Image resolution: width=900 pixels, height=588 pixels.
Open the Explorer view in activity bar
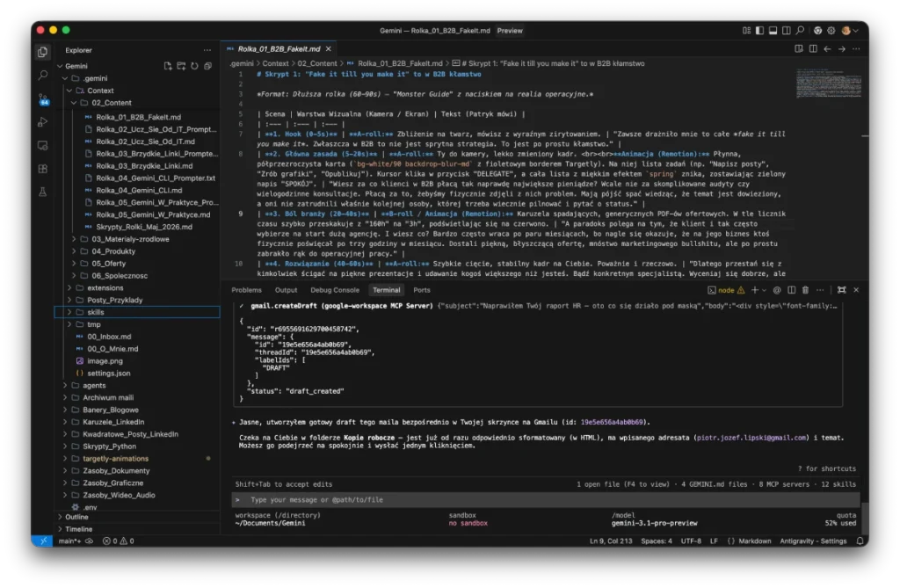tap(42, 52)
